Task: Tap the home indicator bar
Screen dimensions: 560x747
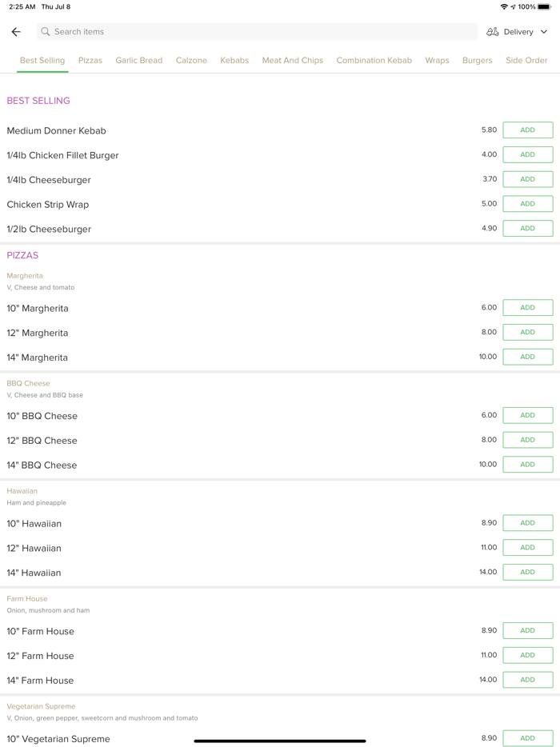Action: tap(280, 741)
